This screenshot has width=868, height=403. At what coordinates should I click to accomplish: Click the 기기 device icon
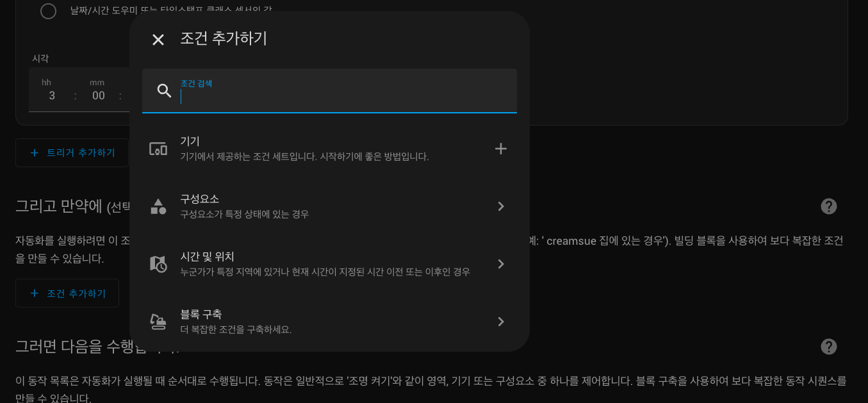[x=158, y=149]
